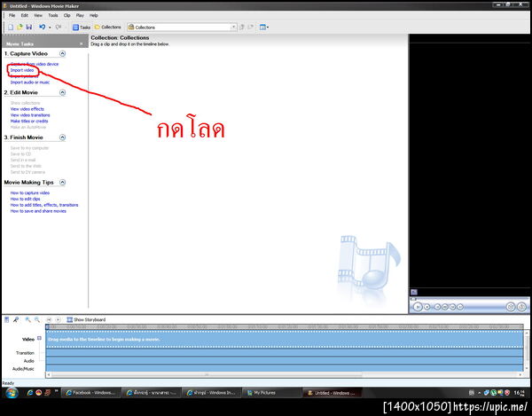Collapse the Capture Video section
Viewport: 532px width, 416px height.
point(62,53)
